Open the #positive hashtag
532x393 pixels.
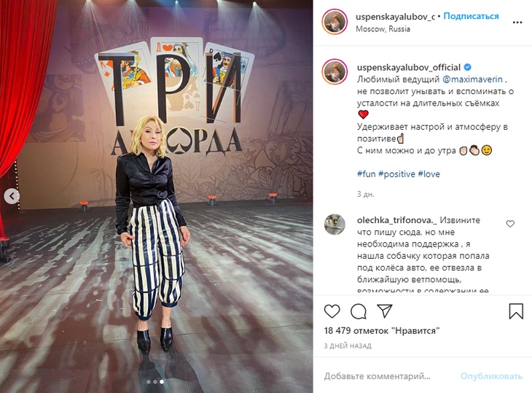pyautogui.click(x=396, y=174)
